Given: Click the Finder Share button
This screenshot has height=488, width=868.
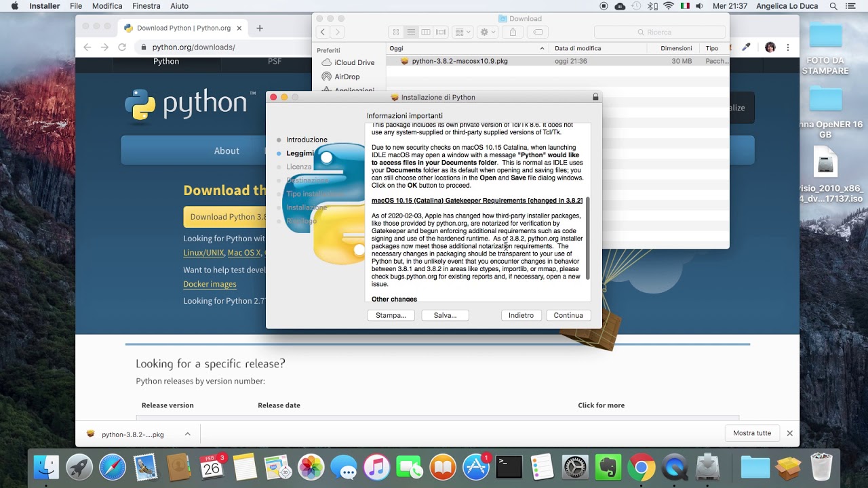Looking at the screenshot, I should 513,32.
